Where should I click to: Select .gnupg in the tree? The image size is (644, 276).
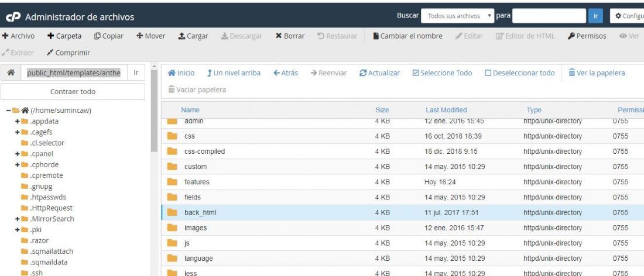[42, 186]
